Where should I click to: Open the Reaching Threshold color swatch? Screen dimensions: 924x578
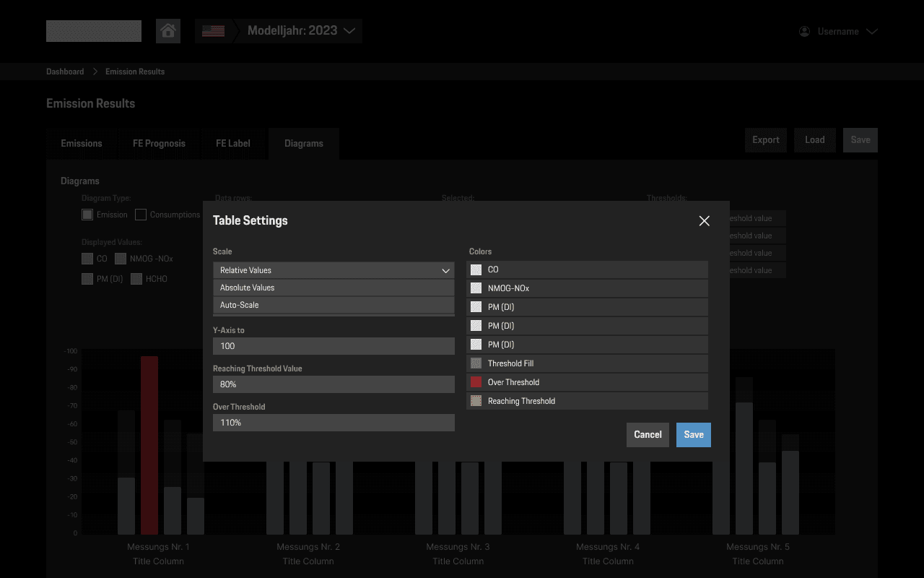[476, 400]
